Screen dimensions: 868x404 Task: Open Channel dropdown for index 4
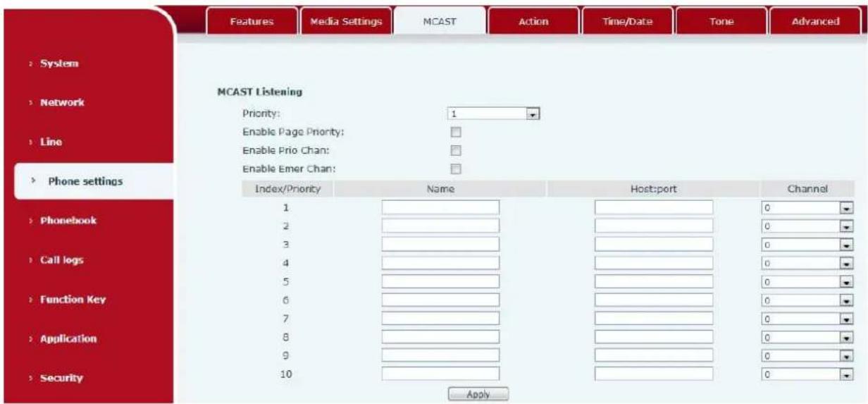pyautogui.click(x=807, y=263)
